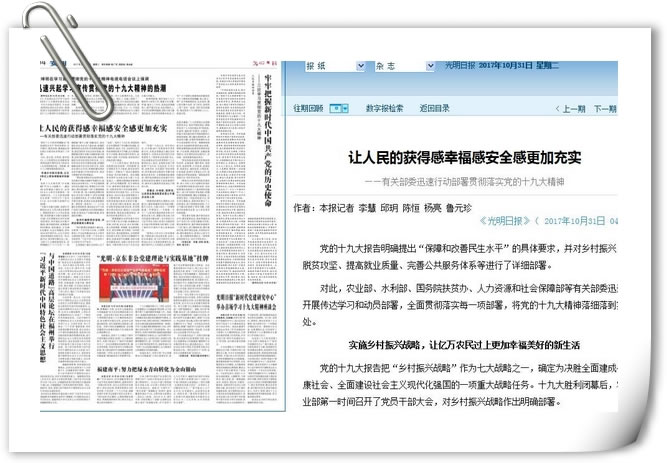The height and width of the screenshot is (463, 667).
Task: Click the article title 让人民的获得感幸福感安全感更加充实
Action: click(465, 157)
